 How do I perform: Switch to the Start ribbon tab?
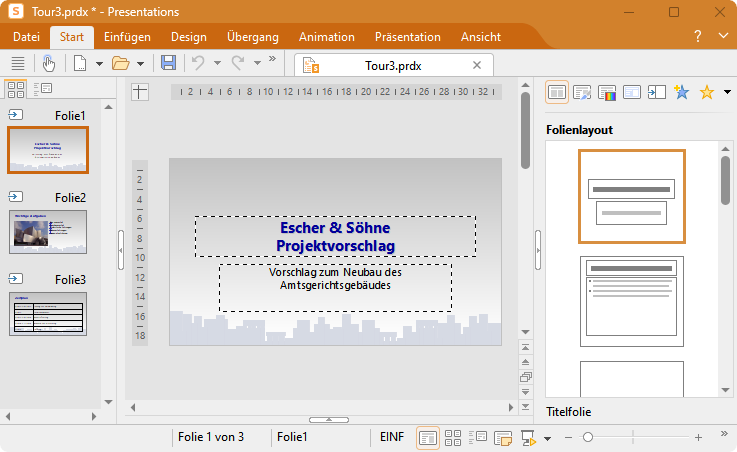click(x=72, y=37)
